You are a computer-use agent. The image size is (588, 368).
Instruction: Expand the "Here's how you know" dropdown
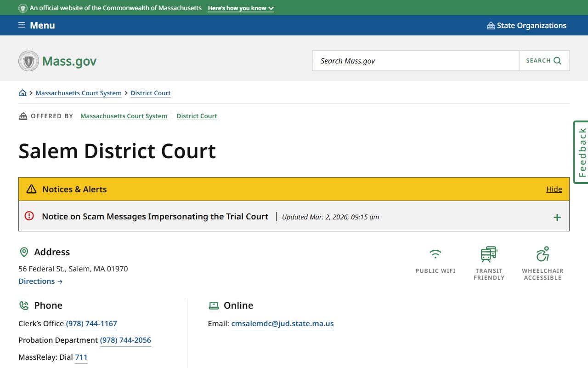(x=241, y=8)
